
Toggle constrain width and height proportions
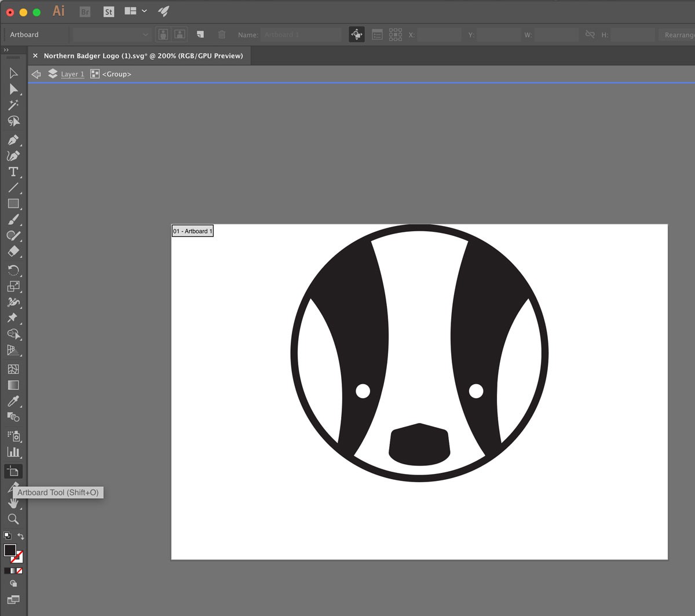pos(590,35)
